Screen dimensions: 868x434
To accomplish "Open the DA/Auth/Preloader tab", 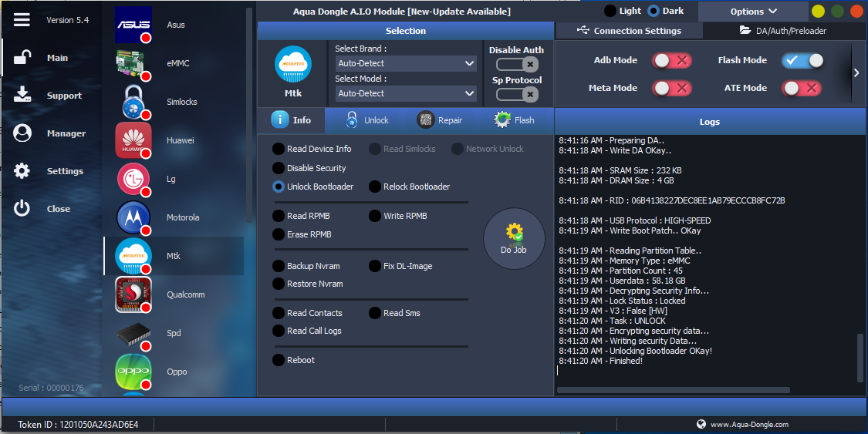I will [783, 30].
